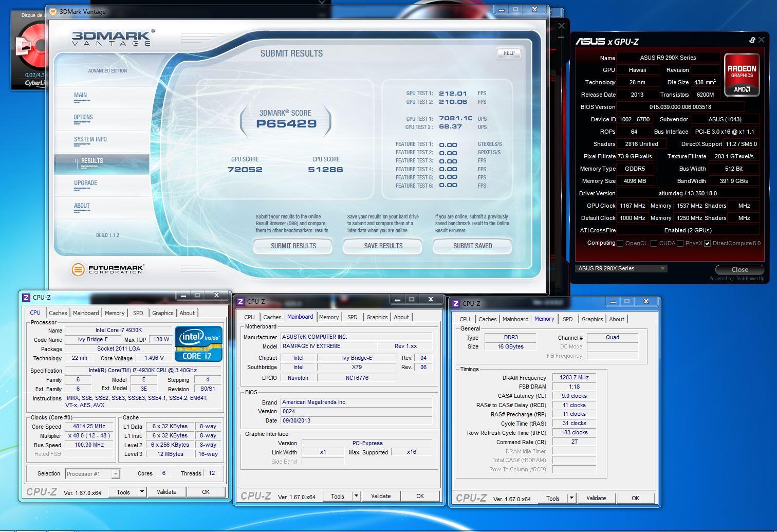The width and height of the screenshot is (777, 532).
Task: Open OPTIONS section in 3DMark Vantage
Action: coord(83,117)
